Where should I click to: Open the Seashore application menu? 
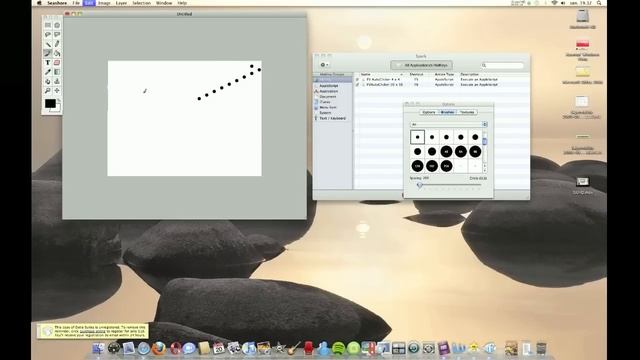tap(57, 3)
